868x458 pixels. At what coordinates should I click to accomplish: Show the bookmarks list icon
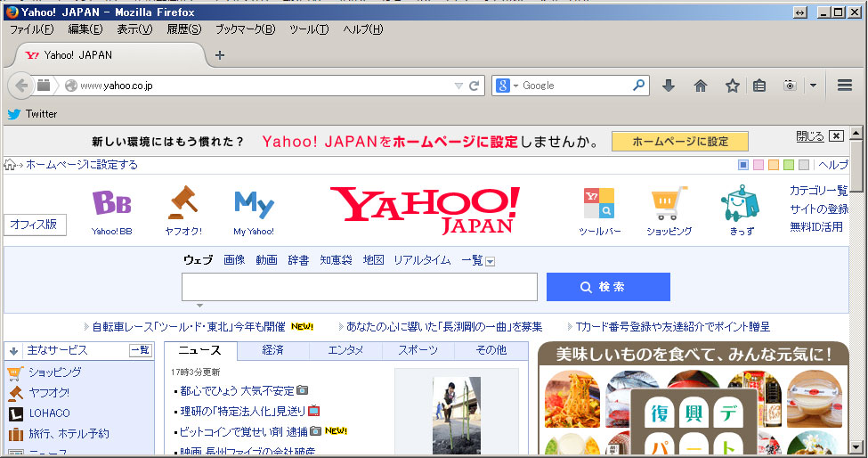pos(759,86)
